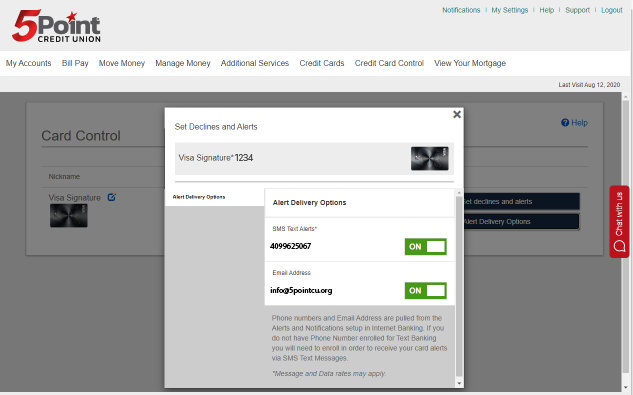Close the Set Declines and Alerts dialog
Screen dimensions: 633x395
click(457, 115)
